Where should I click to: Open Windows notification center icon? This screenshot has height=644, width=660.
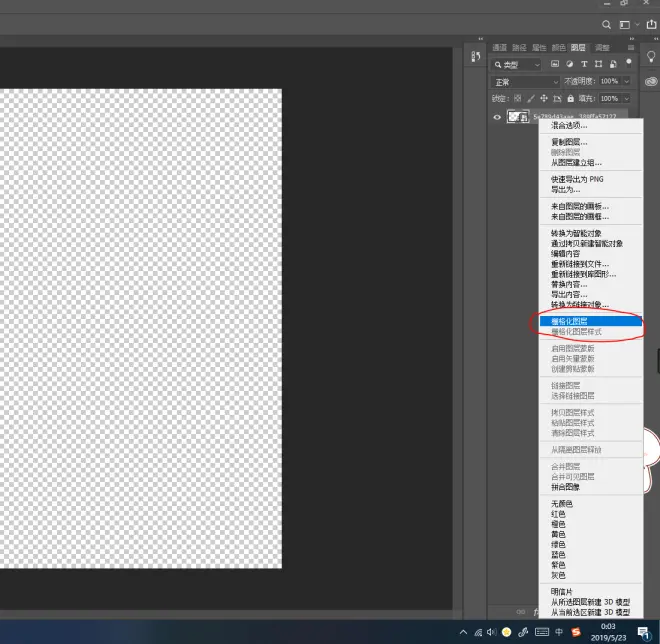click(x=643, y=632)
